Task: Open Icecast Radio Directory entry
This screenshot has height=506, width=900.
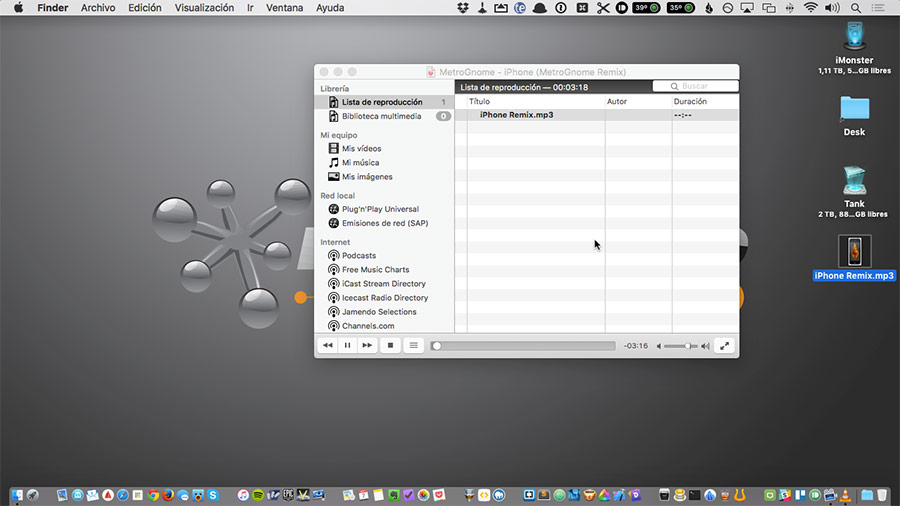Action: (384, 298)
